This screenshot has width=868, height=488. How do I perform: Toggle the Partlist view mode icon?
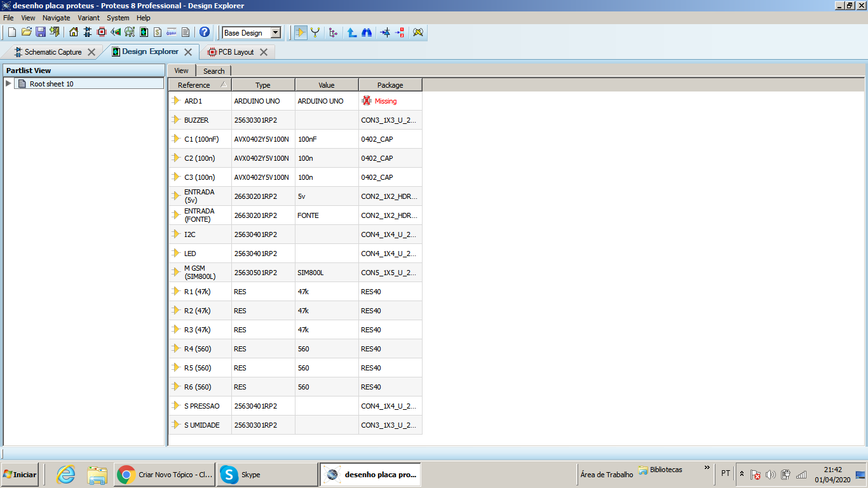(x=301, y=32)
